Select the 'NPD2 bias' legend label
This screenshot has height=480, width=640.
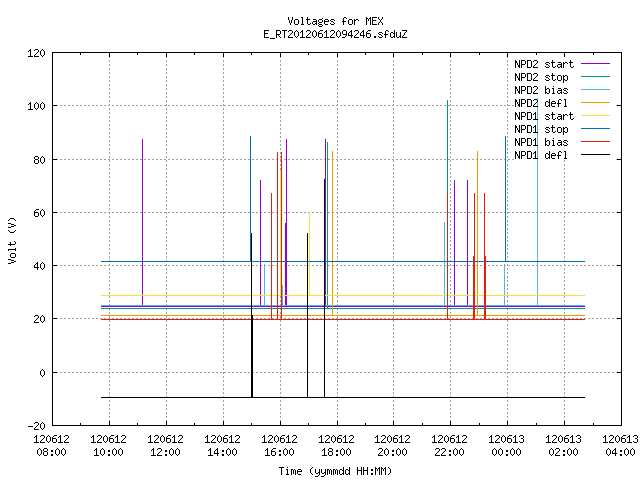click(x=541, y=90)
